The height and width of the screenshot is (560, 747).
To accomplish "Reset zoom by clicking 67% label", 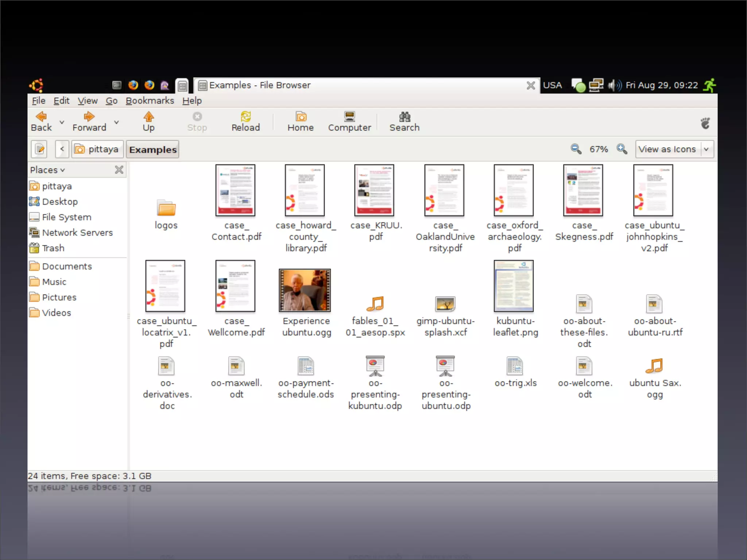I will [599, 149].
